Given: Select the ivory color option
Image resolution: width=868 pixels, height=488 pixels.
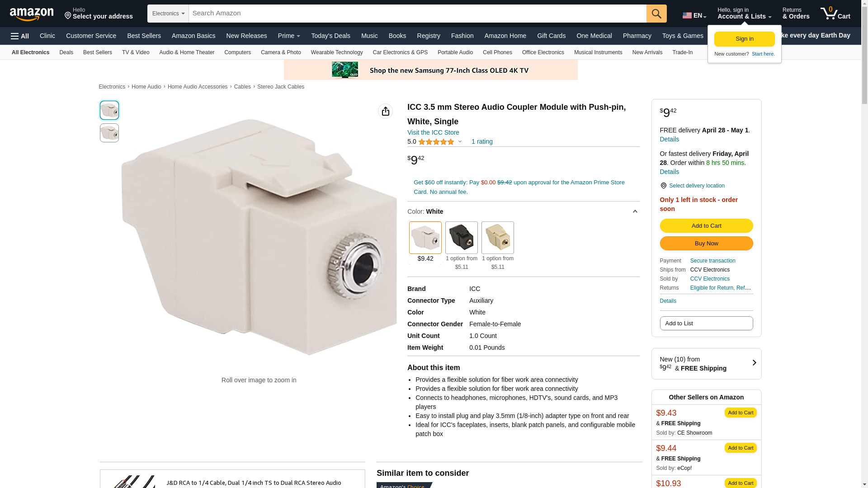Looking at the screenshot, I should click(x=497, y=238).
